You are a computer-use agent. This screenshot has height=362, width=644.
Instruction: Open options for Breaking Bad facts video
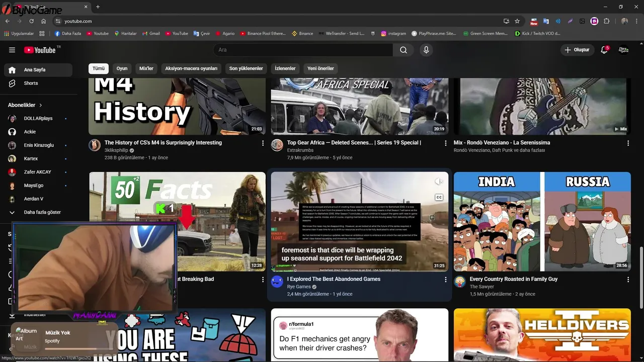click(x=263, y=280)
